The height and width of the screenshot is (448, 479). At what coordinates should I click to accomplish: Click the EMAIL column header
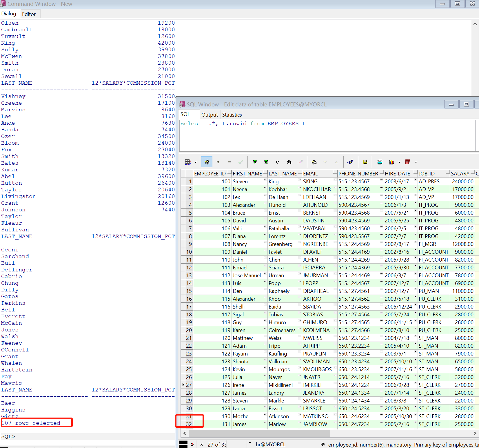click(320, 173)
